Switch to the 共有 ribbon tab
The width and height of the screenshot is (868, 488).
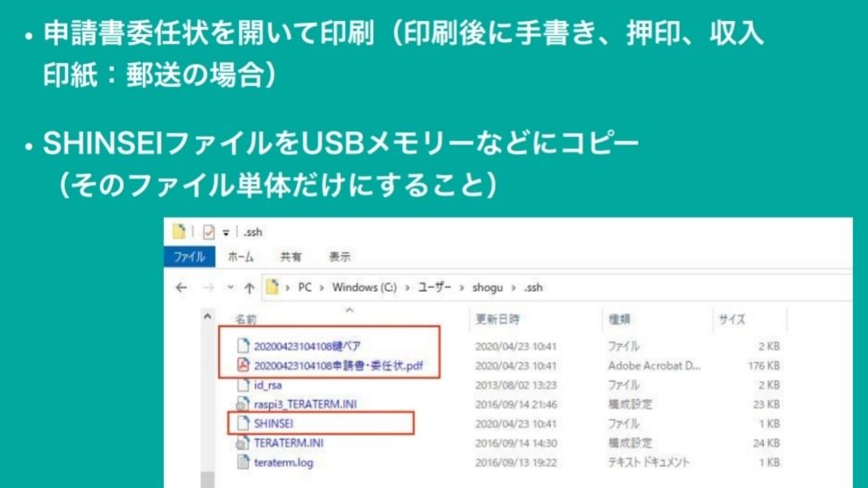pyautogui.click(x=291, y=258)
